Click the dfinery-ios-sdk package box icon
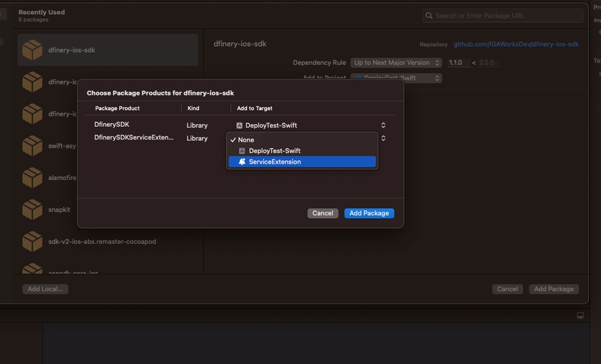 32,50
